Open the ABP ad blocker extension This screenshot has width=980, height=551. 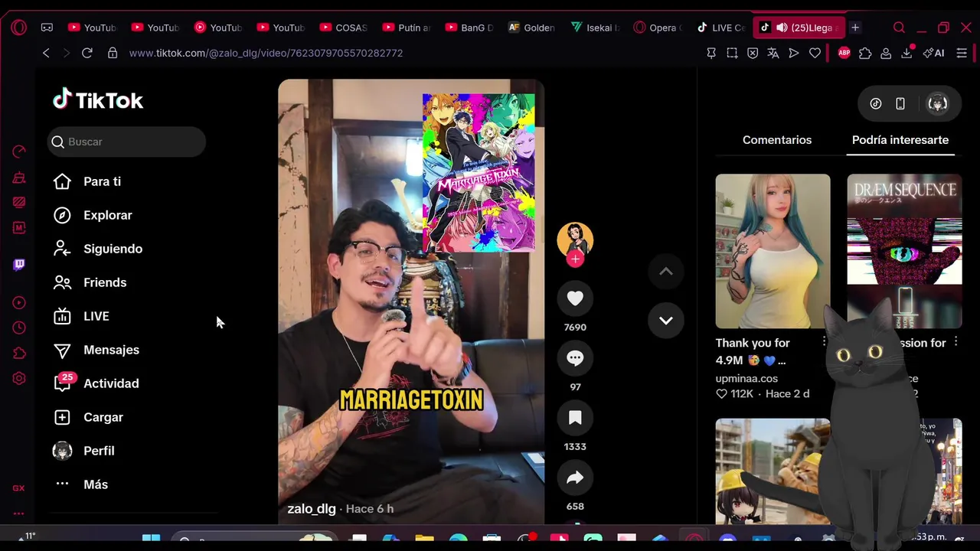pyautogui.click(x=844, y=53)
